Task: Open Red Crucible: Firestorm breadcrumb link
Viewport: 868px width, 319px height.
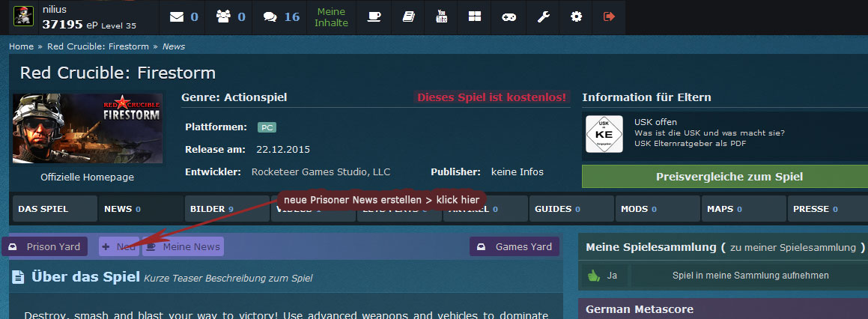Action: pyautogui.click(x=98, y=46)
